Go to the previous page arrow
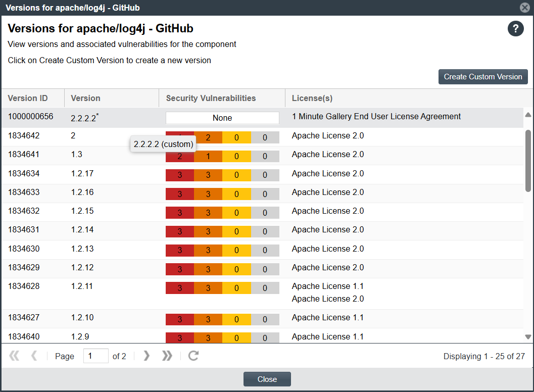This screenshot has height=392, width=534. pyautogui.click(x=34, y=356)
